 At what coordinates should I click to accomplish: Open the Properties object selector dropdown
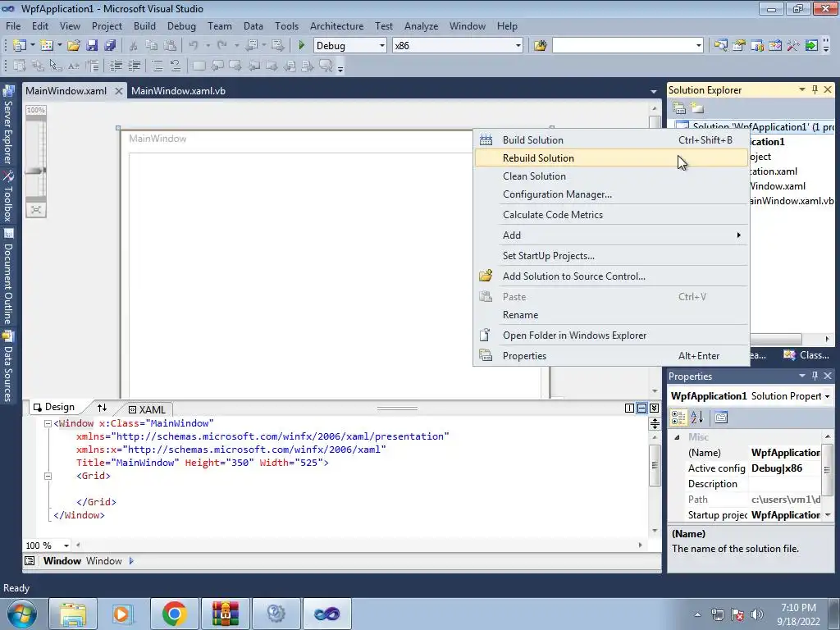(x=828, y=396)
